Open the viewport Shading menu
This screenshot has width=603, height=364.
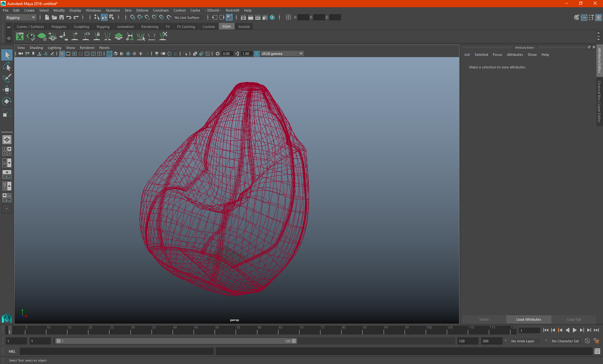36,48
